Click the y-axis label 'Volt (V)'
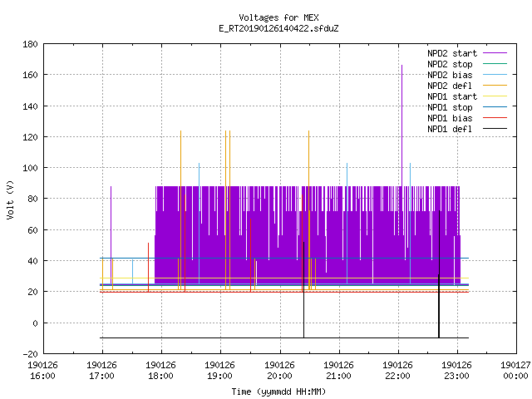532x399 pixels. click(x=11, y=199)
